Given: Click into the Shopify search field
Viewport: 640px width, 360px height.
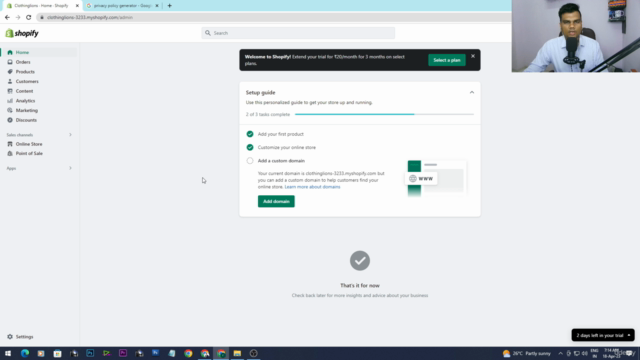Looking at the screenshot, I should click(298, 33).
